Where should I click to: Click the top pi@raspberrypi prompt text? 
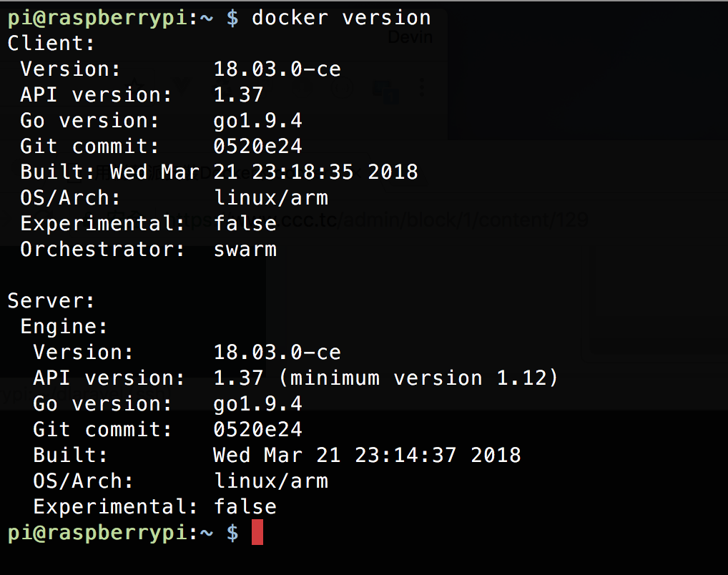coord(111,19)
